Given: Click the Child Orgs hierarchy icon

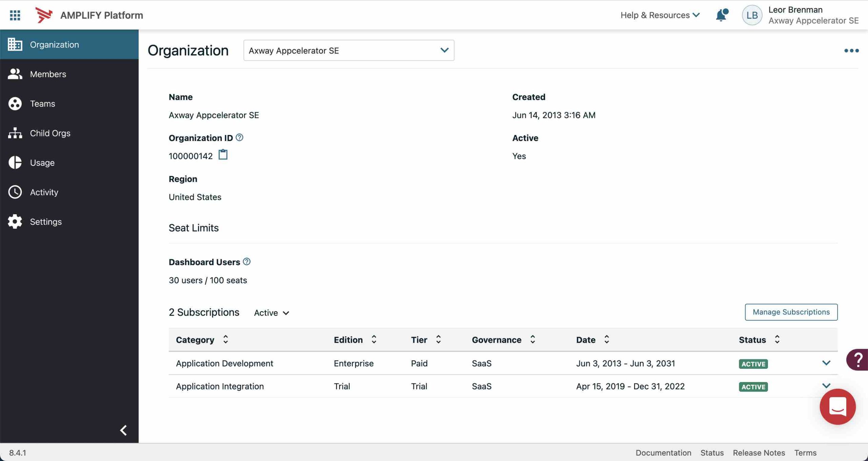Looking at the screenshot, I should tap(15, 133).
